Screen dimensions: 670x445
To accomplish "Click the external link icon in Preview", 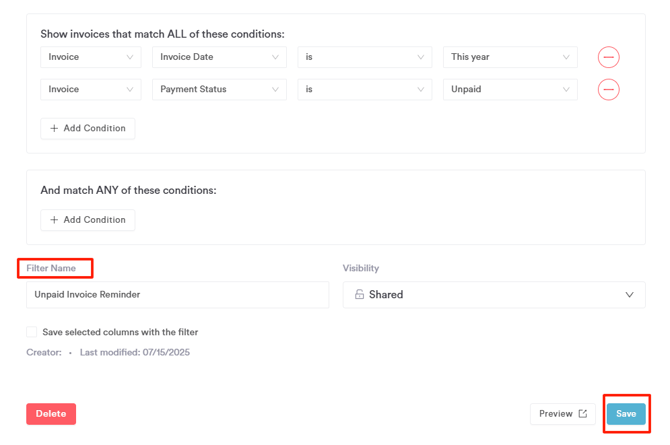I will (x=583, y=413).
